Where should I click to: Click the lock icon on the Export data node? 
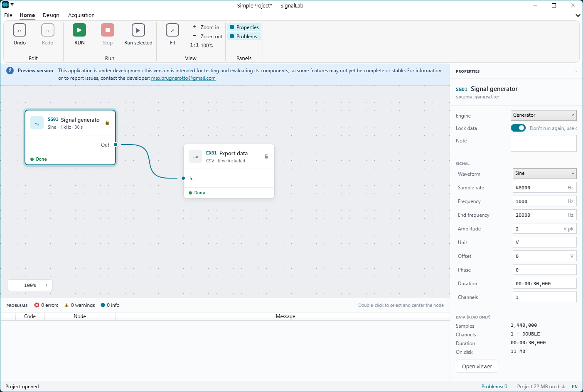point(266,157)
